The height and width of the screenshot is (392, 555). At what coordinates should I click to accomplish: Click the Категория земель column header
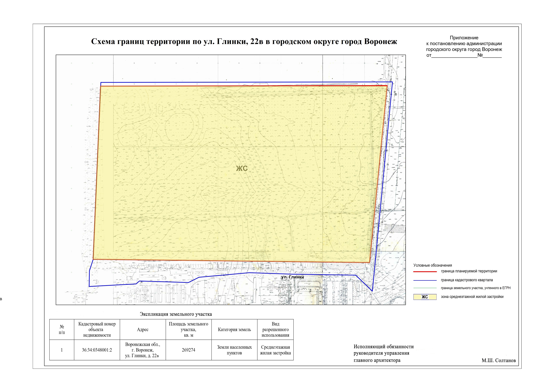(234, 330)
